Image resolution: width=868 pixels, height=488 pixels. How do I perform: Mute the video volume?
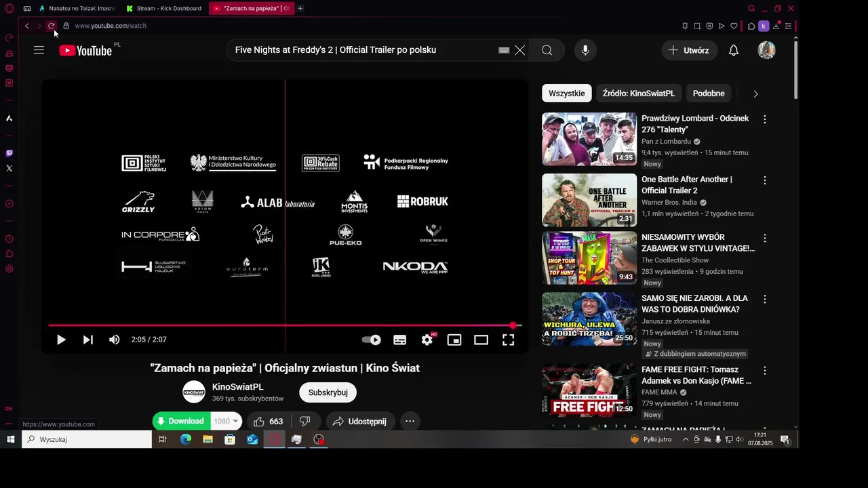click(115, 340)
